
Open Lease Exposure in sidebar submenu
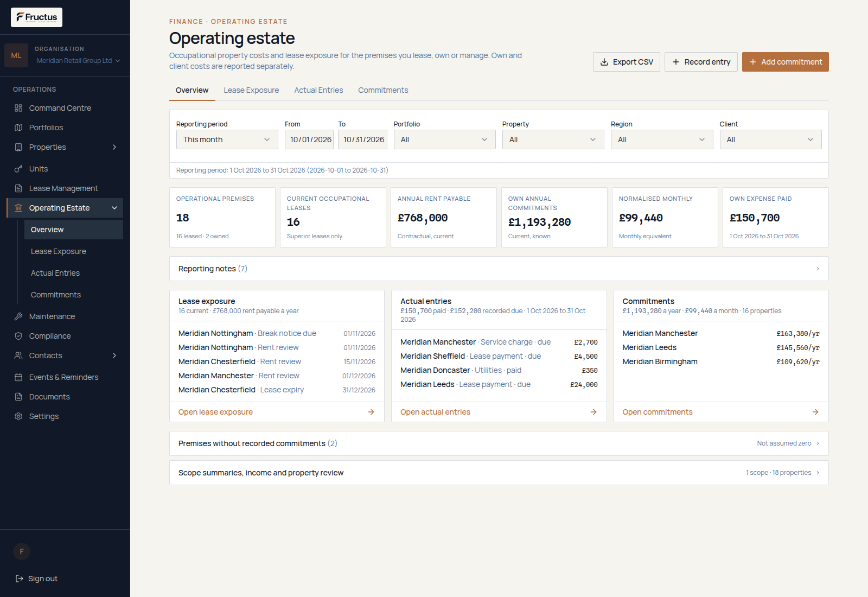74,251
